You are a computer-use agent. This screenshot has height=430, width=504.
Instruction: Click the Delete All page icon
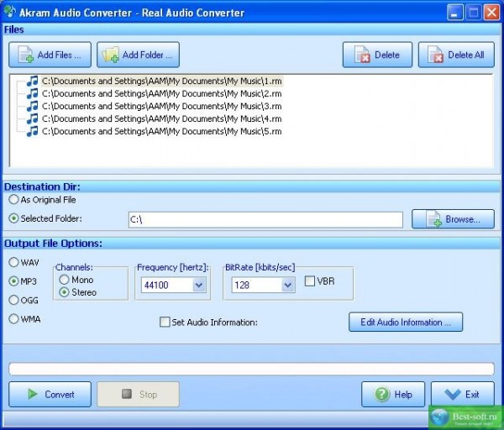(x=435, y=55)
